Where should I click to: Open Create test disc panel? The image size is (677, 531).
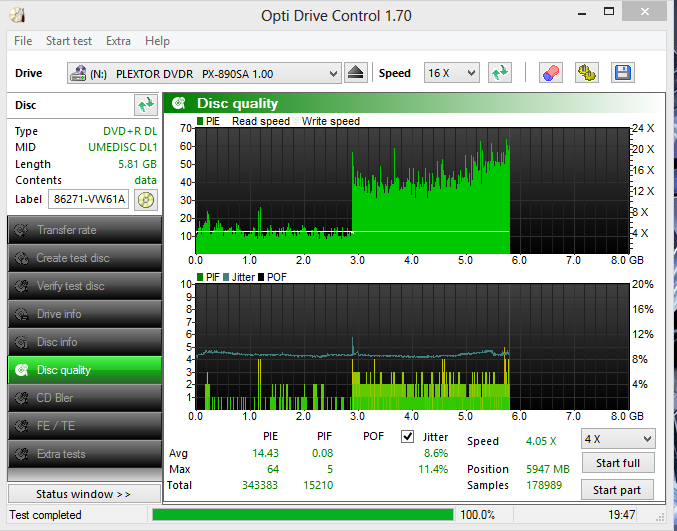point(85,258)
